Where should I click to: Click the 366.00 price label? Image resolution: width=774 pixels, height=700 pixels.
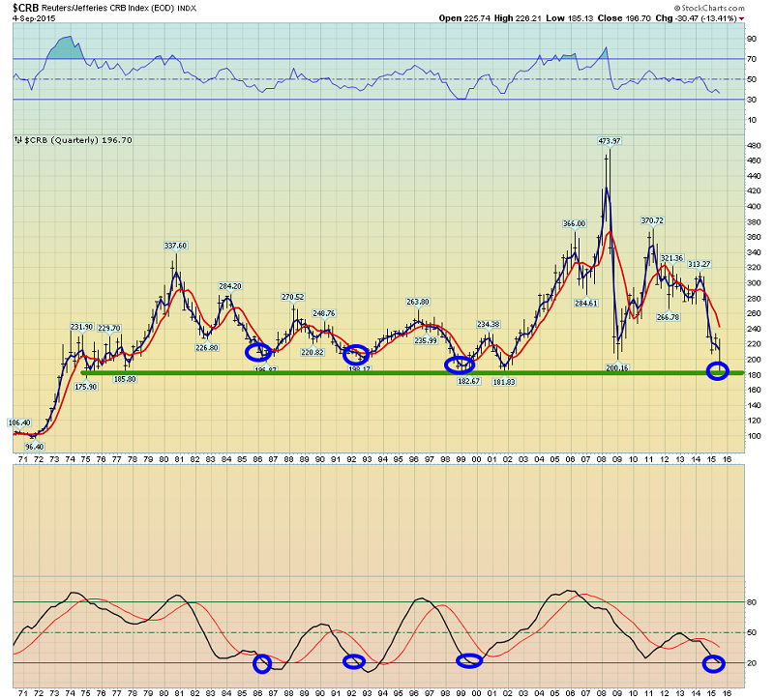pos(574,223)
